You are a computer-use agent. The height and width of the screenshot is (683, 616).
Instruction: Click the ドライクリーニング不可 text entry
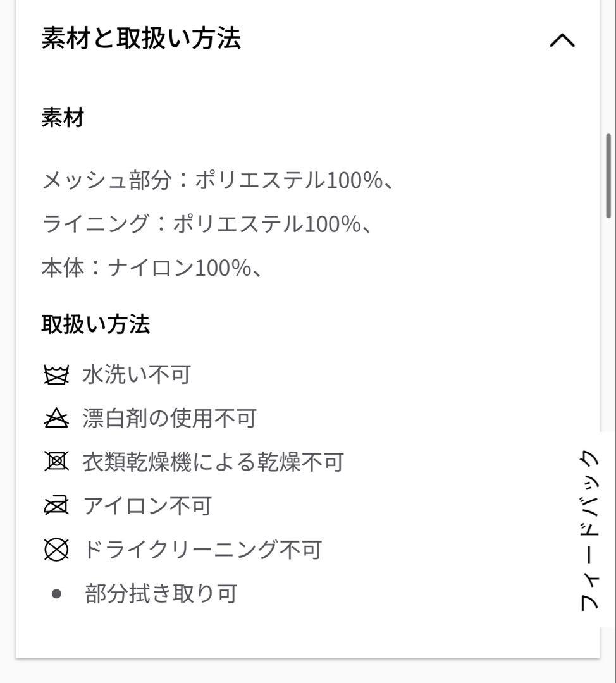[x=202, y=550]
